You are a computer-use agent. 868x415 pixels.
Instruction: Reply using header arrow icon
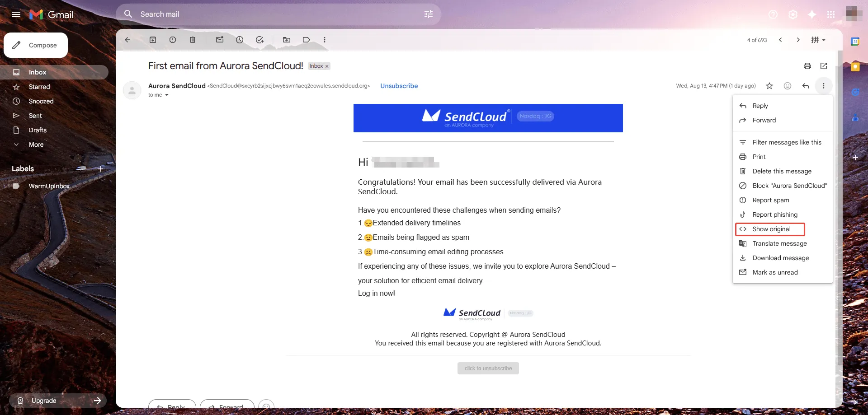coord(806,86)
